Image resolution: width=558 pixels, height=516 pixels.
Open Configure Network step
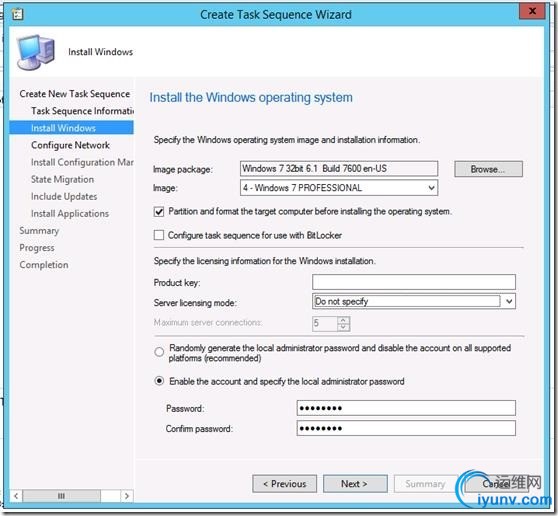(x=70, y=145)
